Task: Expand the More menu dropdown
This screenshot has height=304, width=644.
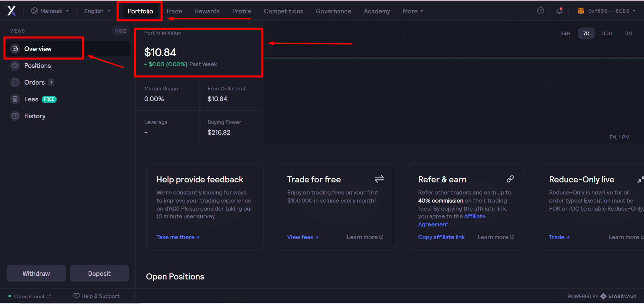Action: (413, 11)
